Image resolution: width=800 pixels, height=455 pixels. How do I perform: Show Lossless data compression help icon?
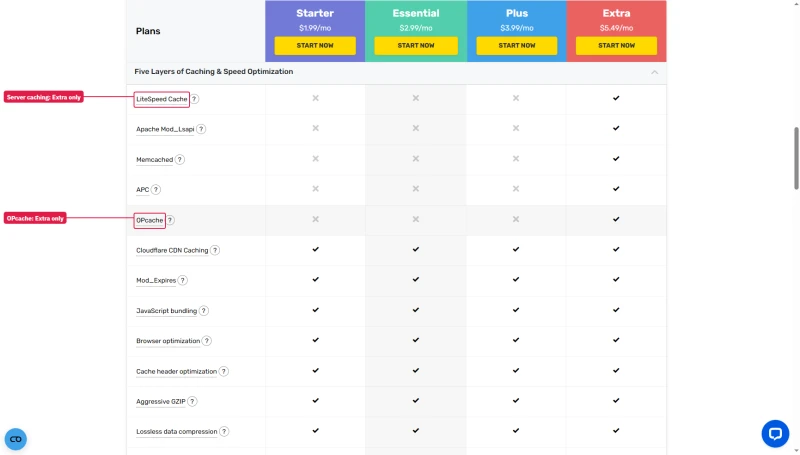click(224, 432)
